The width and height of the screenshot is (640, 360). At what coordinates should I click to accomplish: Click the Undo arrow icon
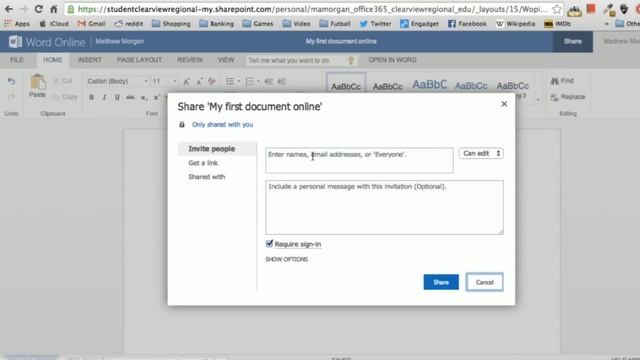11,81
